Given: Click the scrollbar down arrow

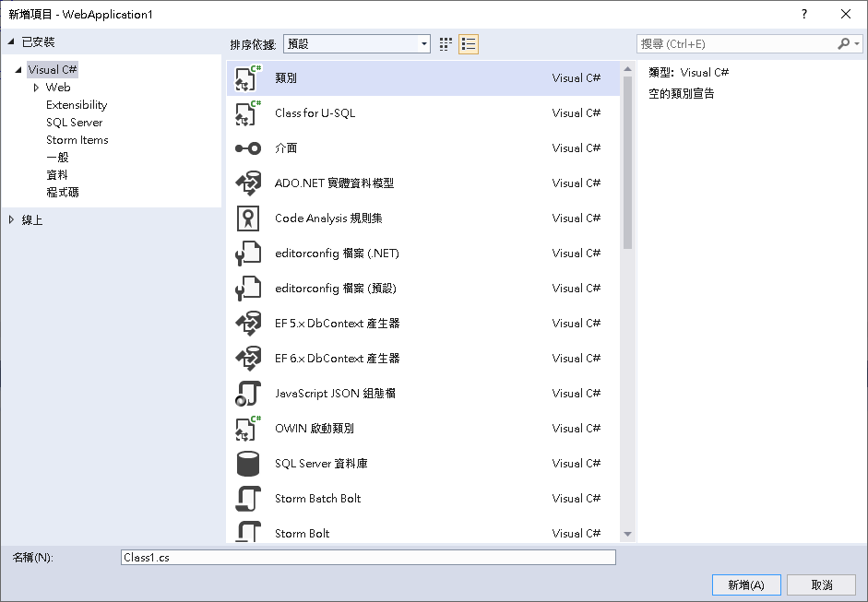Looking at the screenshot, I should [627, 534].
